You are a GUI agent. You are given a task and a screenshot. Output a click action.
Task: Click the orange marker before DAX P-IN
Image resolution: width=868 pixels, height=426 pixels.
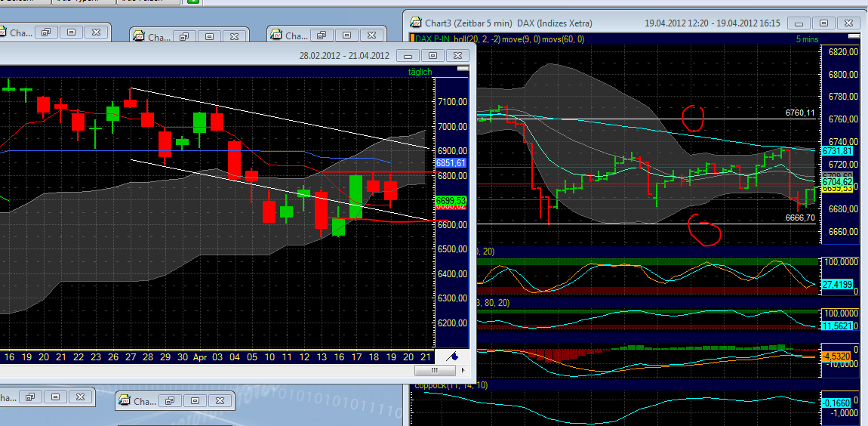[x=412, y=39]
